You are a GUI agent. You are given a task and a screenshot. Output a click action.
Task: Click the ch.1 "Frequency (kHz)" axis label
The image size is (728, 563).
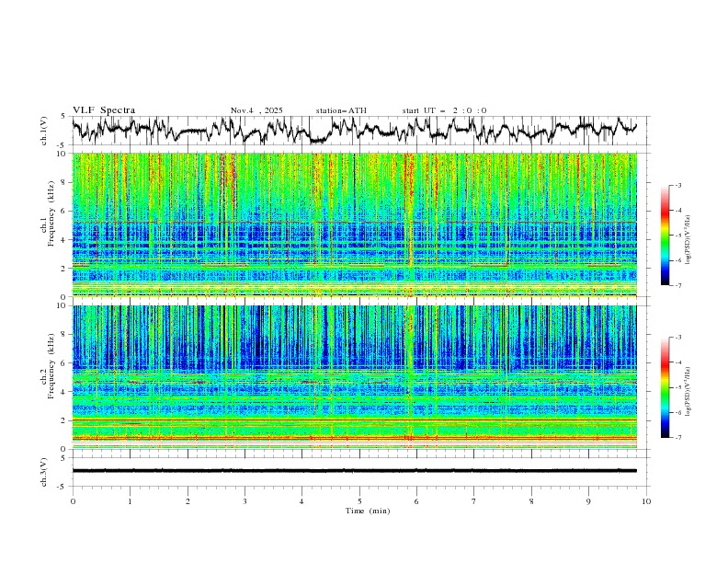pos(51,213)
